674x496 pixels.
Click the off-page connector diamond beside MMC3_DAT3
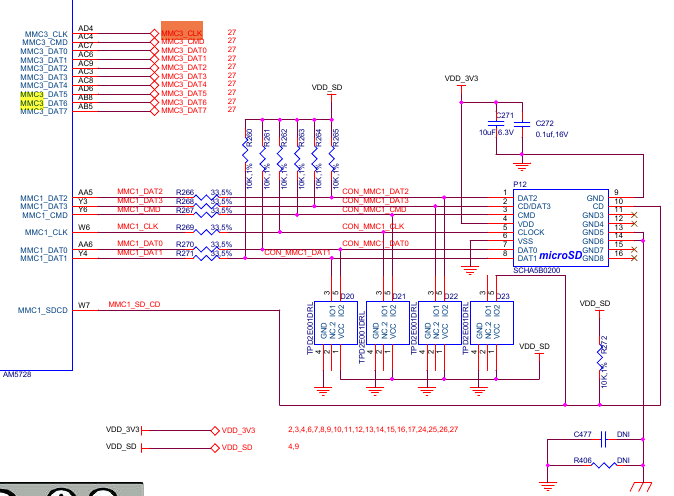click(154, 76)
